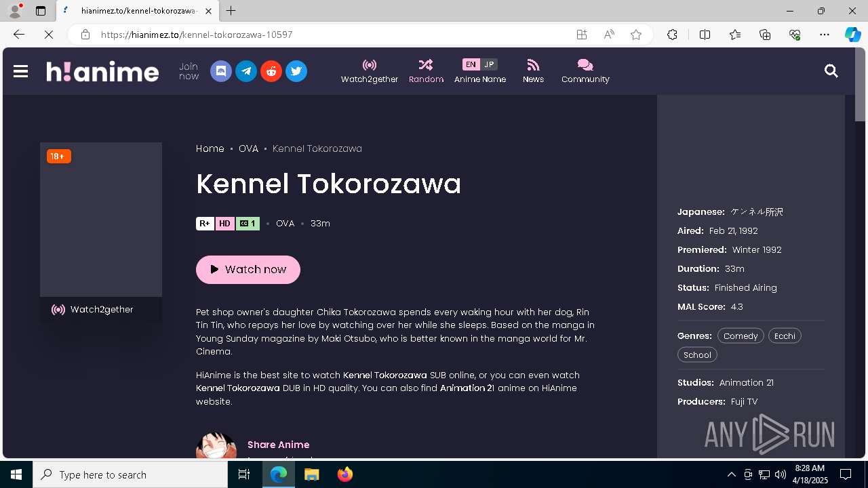
Task: Click the HD quality badge
Action: click(224, 224)
